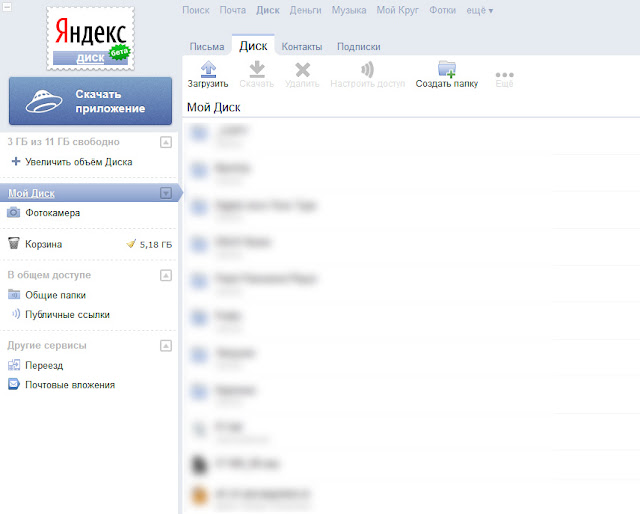640x514 pixels.
Task: Click the 5,18 ГБ trash size text
Action: [x=156, y=245]
